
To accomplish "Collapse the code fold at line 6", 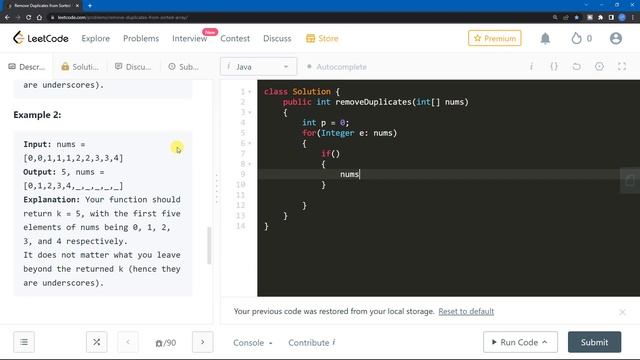I will pyautogui.click(x=250, y=143).
